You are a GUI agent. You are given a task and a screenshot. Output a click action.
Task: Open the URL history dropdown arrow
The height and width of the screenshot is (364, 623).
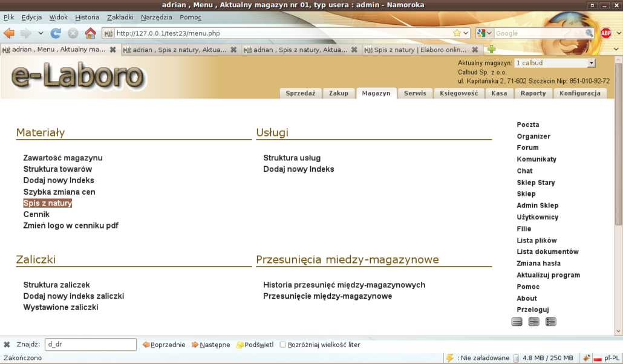468,33
